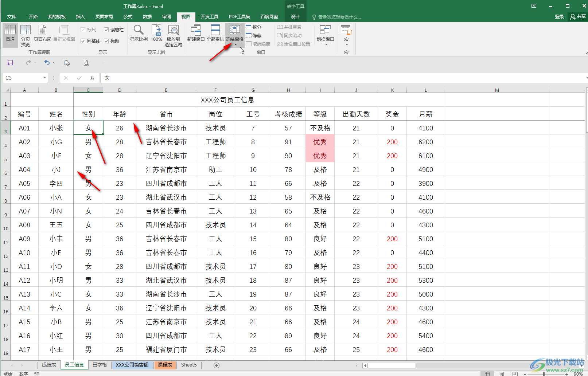Toggle the Gridlines (网格线) checkbox
The width and height of the screenshot is (588, 376).
90,41
